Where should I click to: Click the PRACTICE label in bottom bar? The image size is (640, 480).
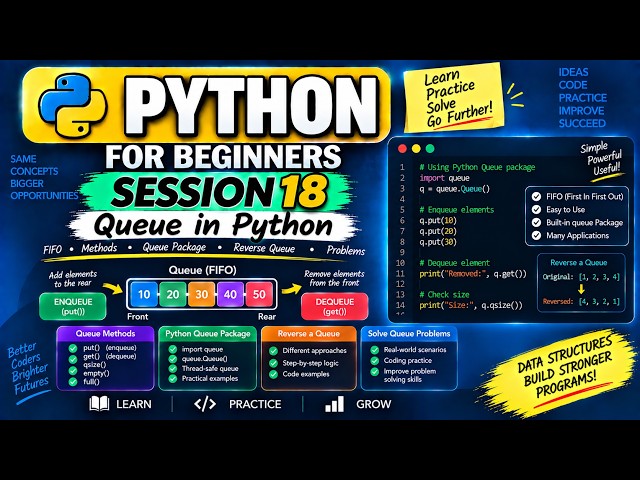pos(255,404)
